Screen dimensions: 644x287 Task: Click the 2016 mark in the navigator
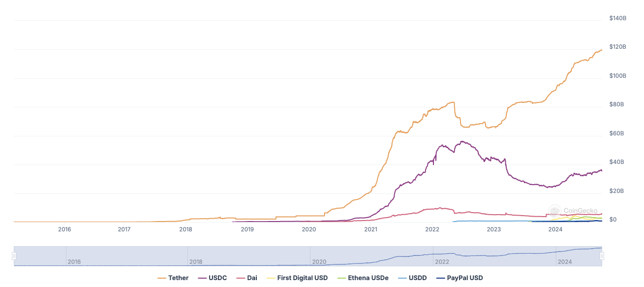(74, 262)
